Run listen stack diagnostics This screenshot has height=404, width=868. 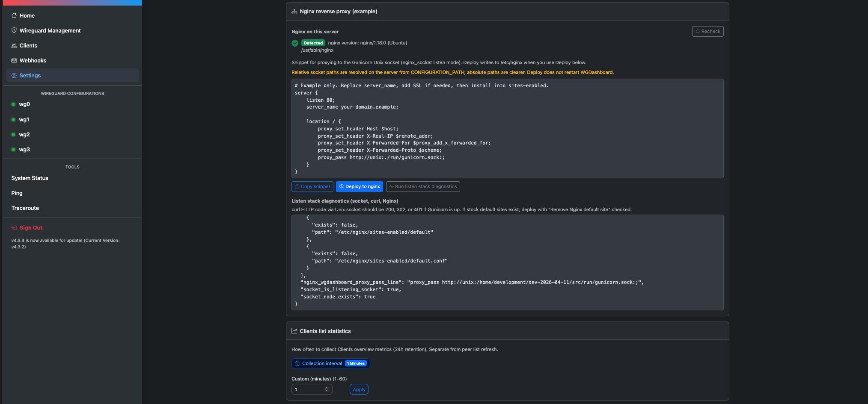[x=423, y=186]
